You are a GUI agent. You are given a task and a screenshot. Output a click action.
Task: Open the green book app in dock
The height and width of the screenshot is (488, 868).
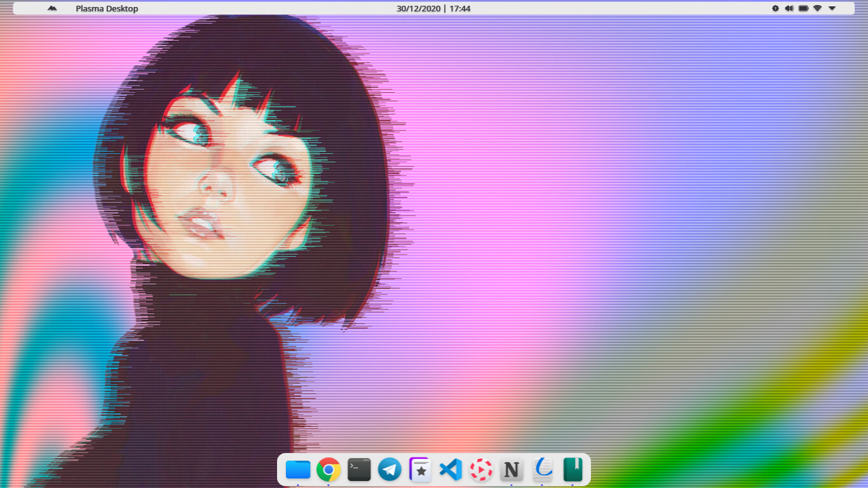tap(573, 470)
